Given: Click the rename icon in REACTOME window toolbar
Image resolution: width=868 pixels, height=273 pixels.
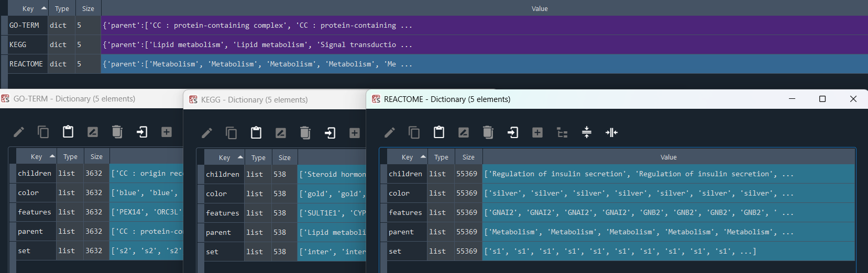Looking at the screenshot, I should click(464, 132).
